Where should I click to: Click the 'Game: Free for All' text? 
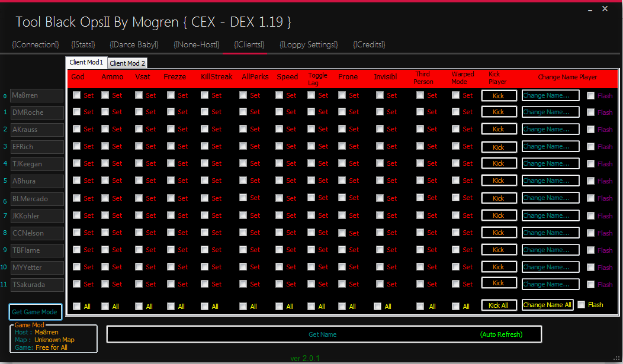pyautogui.click(x=41, y=347)
